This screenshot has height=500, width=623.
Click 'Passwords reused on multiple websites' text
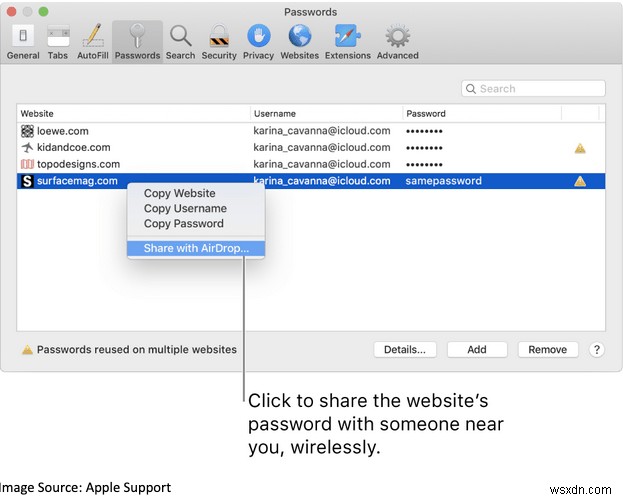(x=137, y=350)
